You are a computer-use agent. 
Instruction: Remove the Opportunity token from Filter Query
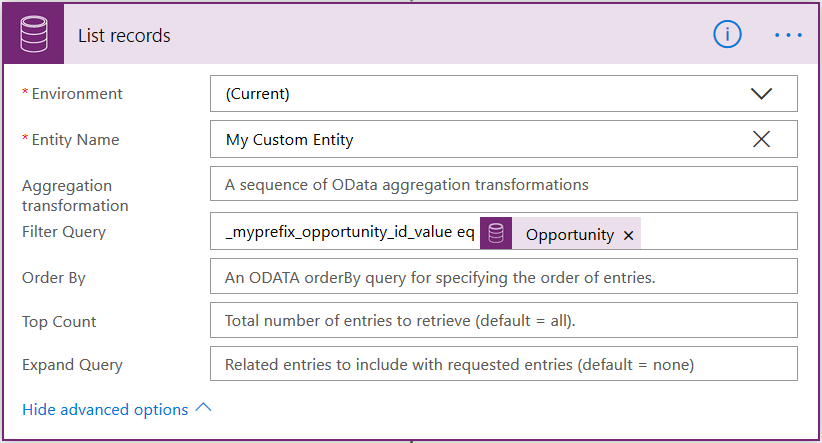click(x=628, y=235)
